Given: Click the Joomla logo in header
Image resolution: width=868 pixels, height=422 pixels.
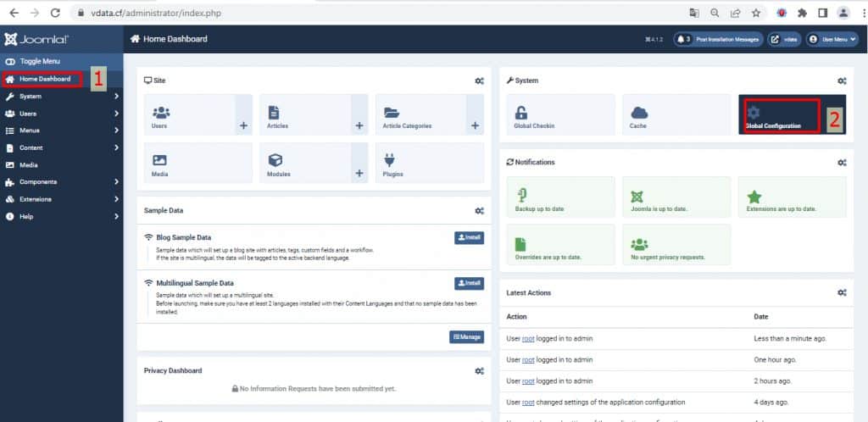Looking at the screenshot, I should [x=36, y=39].
